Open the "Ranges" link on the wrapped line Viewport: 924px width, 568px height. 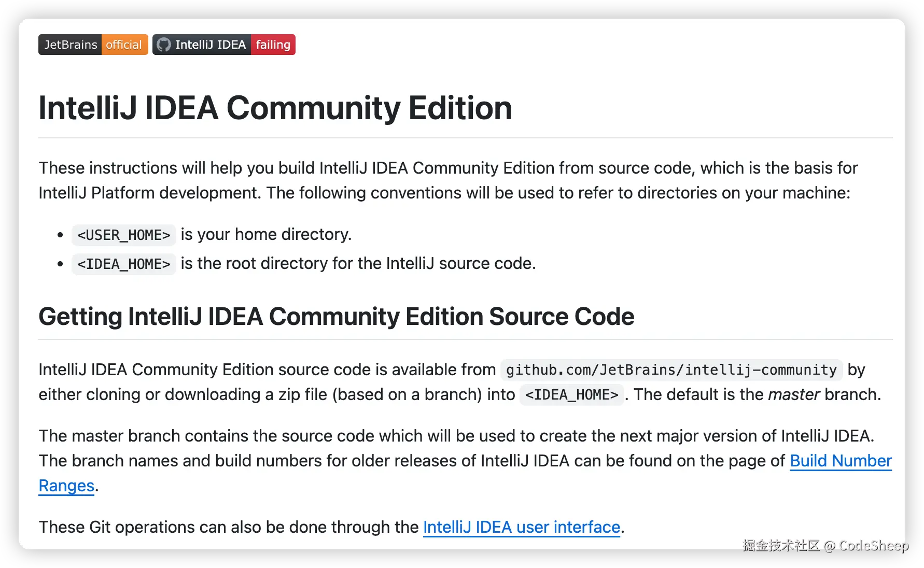(66, 486)
